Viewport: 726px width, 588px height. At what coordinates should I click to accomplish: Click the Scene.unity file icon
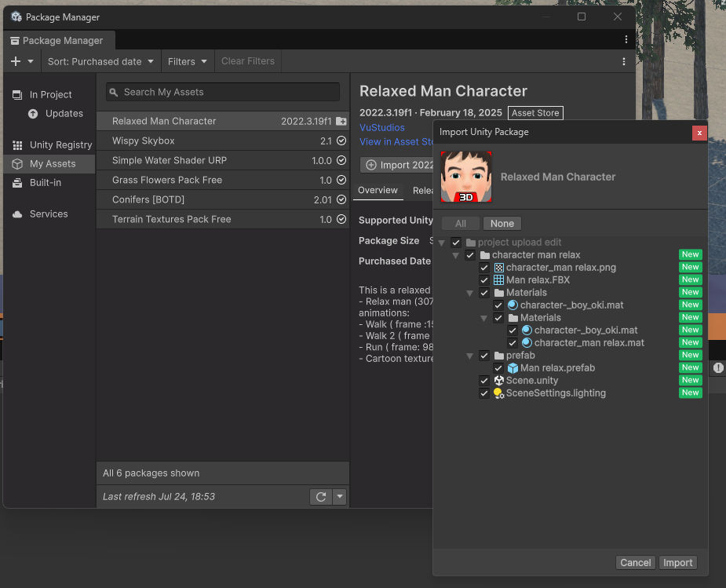[498, 381]
